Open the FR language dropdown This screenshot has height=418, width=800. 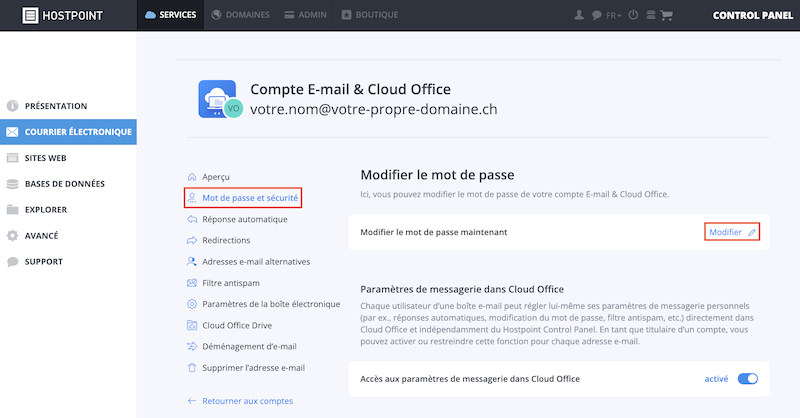point(613,15)
